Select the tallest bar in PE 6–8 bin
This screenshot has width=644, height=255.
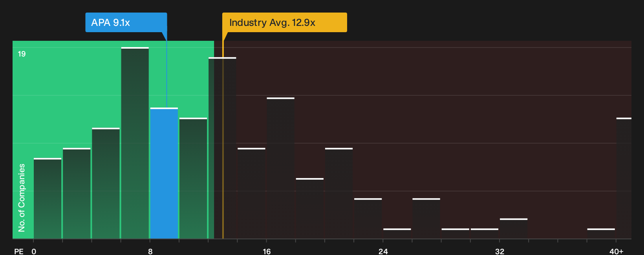coord(135,143)
